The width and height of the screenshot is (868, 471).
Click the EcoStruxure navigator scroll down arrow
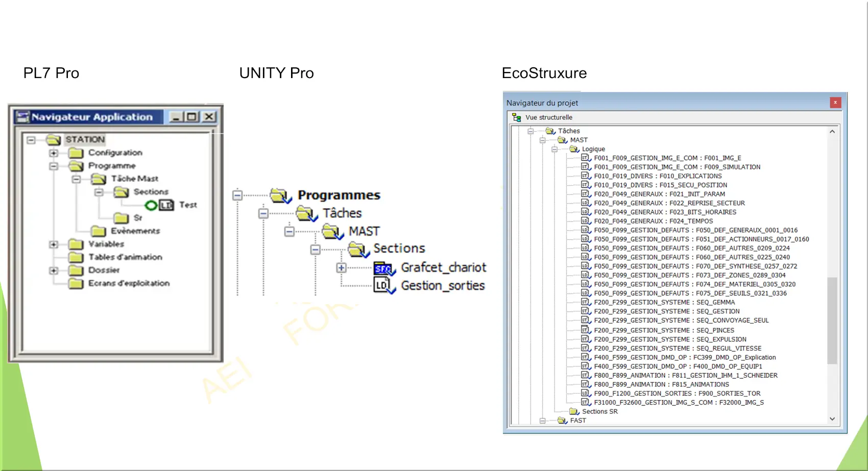832,419
